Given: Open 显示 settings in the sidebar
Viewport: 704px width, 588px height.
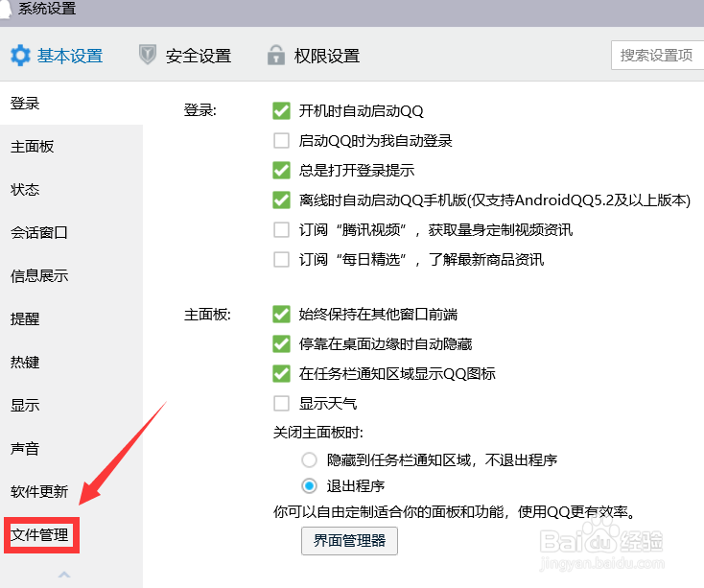Looking at the screenshot, I should point(25,405).
